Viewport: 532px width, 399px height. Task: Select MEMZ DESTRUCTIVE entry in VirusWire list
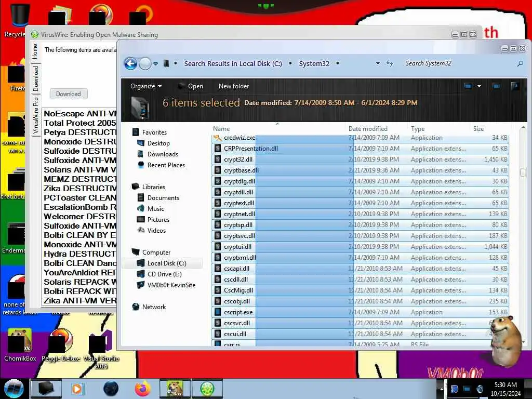(x=79, y=179)
